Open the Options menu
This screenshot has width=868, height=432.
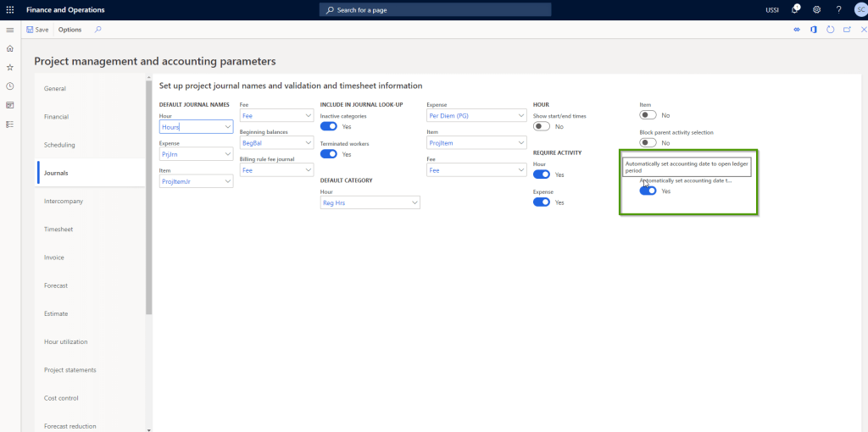click(x=70, y=30)
